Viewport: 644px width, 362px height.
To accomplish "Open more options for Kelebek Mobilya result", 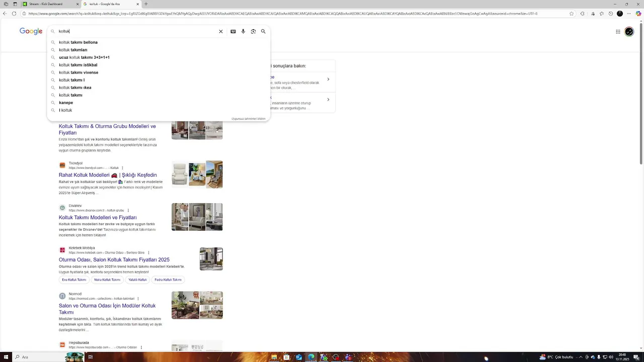I will 148,252.
